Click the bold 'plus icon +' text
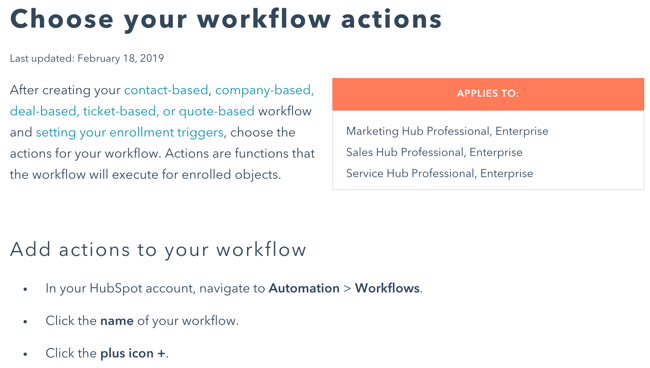This screenshot has height=368, width=650. [x=133, y=353]
